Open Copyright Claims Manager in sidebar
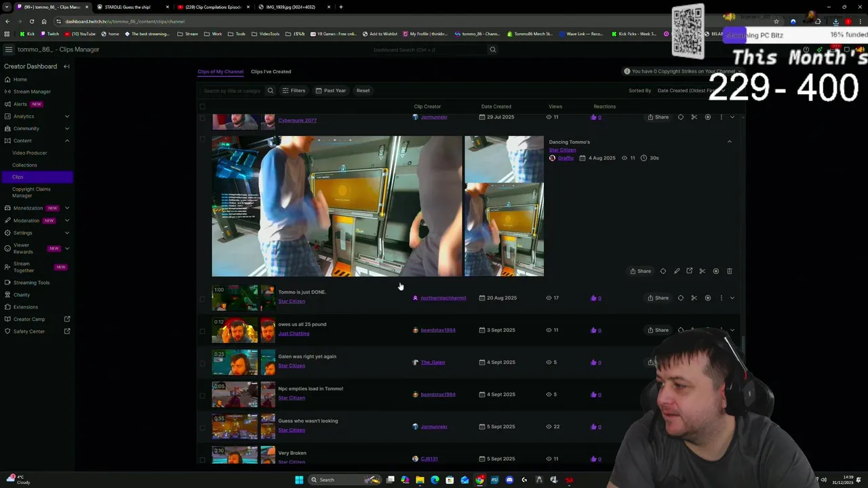The image size is (868, 488). tap(31, 192)
